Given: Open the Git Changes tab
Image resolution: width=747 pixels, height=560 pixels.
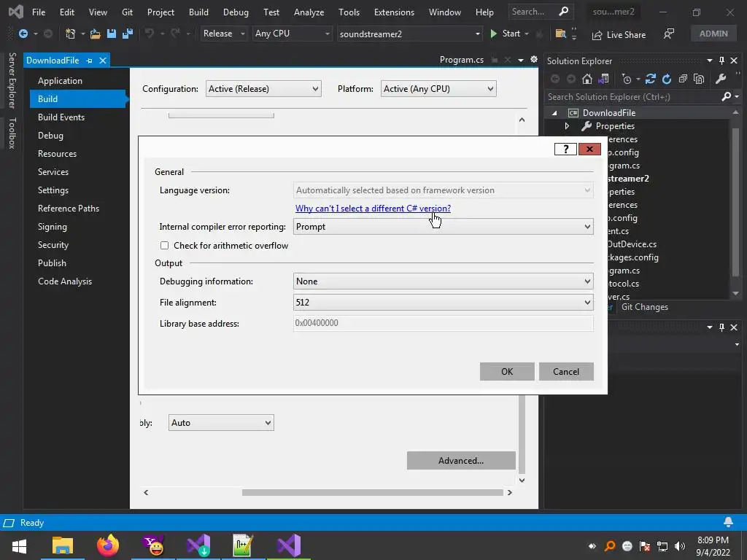Looking at the screenshot, I should [x=645, y=307].
